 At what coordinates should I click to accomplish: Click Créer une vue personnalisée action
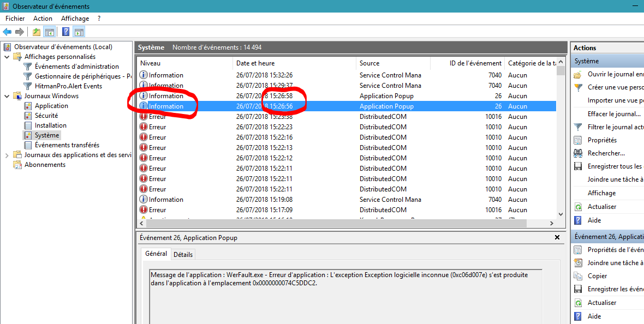616,87
